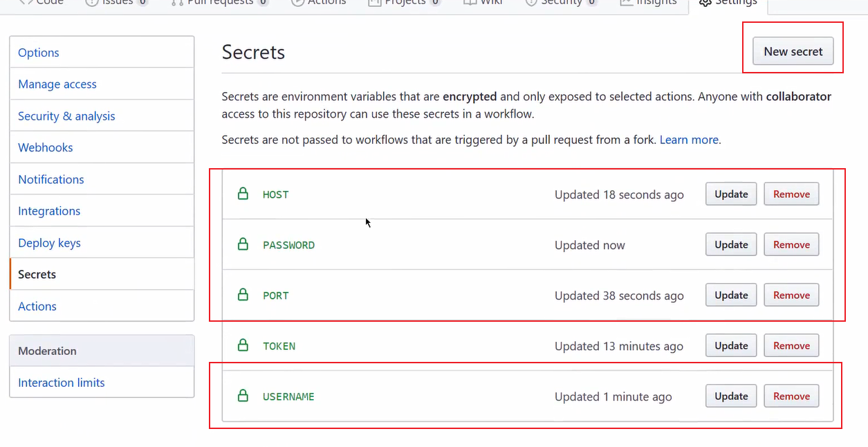Go to Manage access settings
This screenshot has width=868, height=447.
(x=102, y=84)
